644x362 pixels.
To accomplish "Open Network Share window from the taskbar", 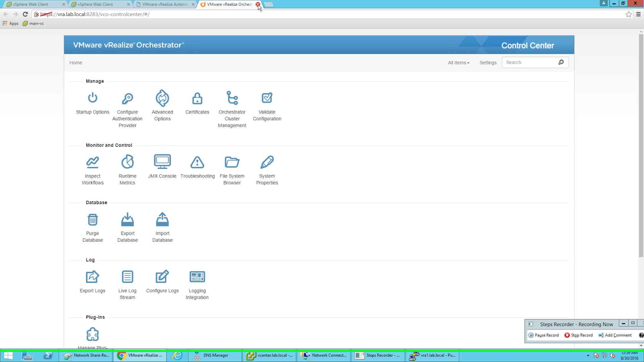I will 86,356.
